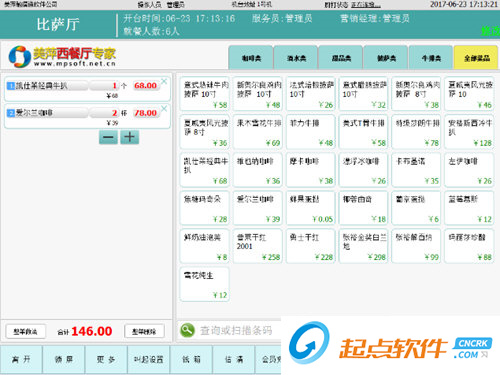Click the quantity field showing 2 杯
This screenshot has width=500, height=375.
104,113
